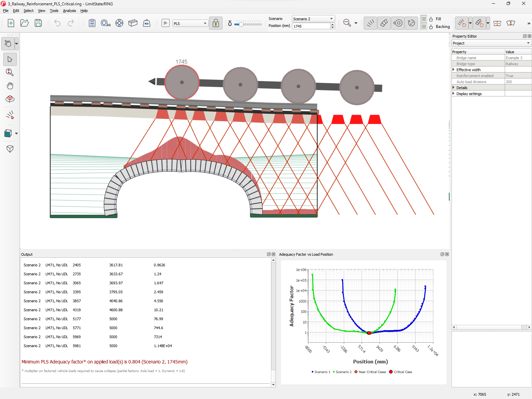532x399 pixels.
Task: Select the 3D rotate cube tool
Action: (10, 99)
